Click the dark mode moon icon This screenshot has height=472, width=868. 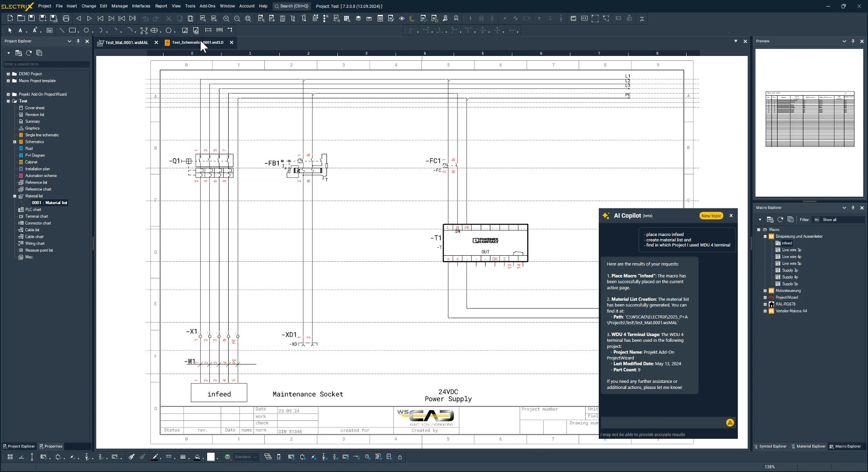tap(412, 18)
